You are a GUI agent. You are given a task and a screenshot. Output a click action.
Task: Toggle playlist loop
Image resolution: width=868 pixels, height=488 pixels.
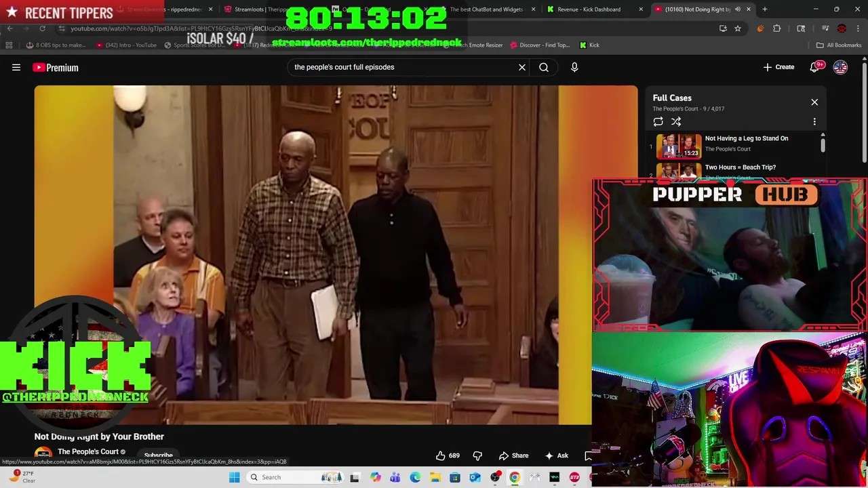pos(658,122)
